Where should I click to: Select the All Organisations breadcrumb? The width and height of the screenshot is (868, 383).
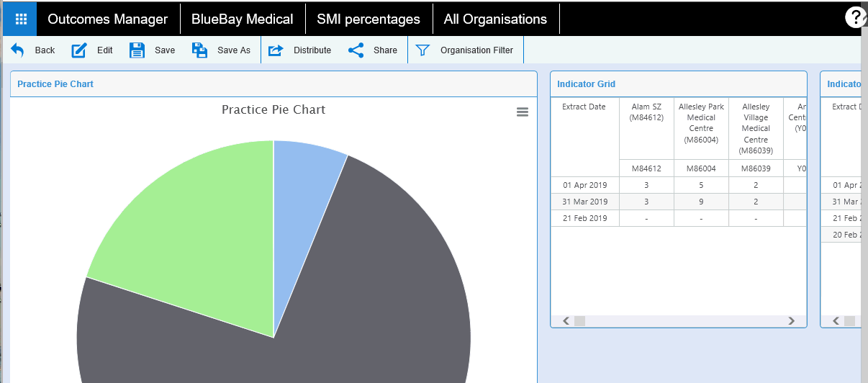495,19
